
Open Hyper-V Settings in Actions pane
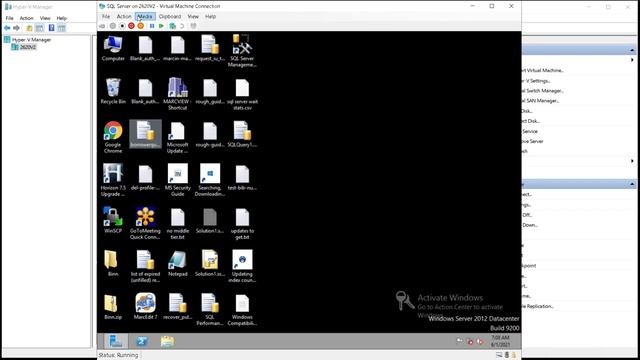[537, 80]
